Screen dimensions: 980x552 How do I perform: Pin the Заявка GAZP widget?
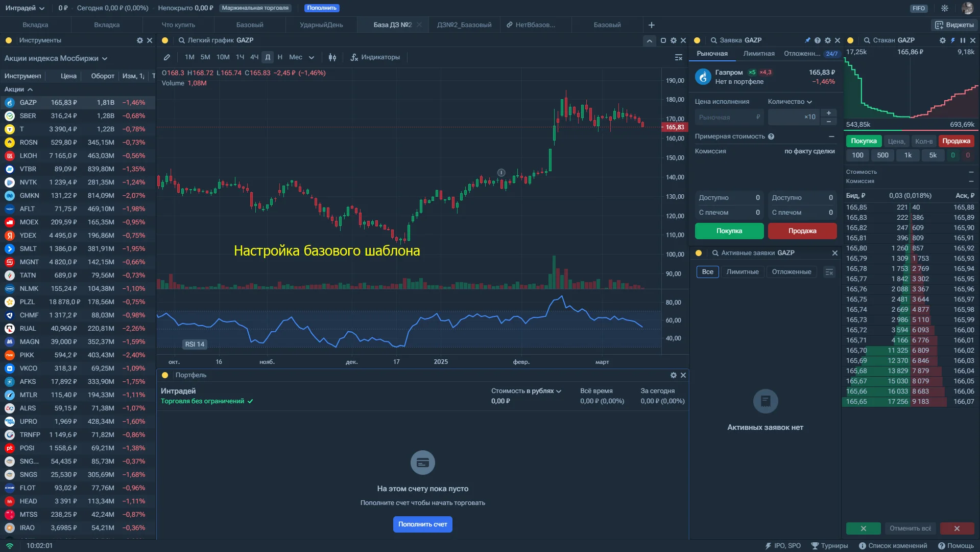[x=807, y=40]
